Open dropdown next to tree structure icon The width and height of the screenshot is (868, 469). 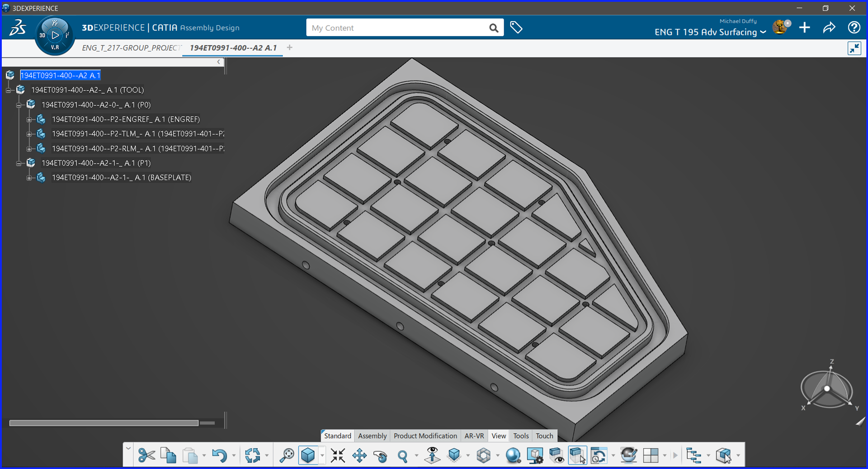[708, 455]
